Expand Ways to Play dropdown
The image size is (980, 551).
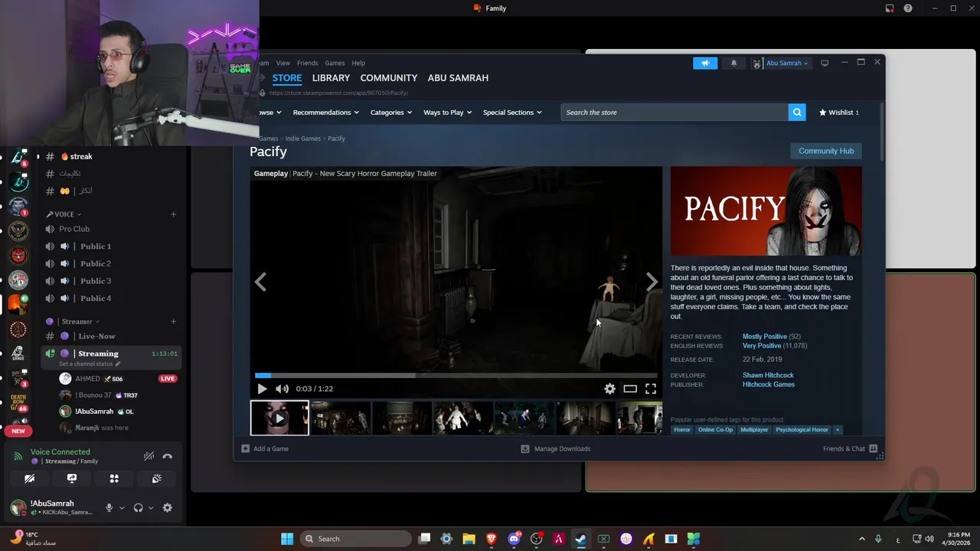(x=448, y=112)
